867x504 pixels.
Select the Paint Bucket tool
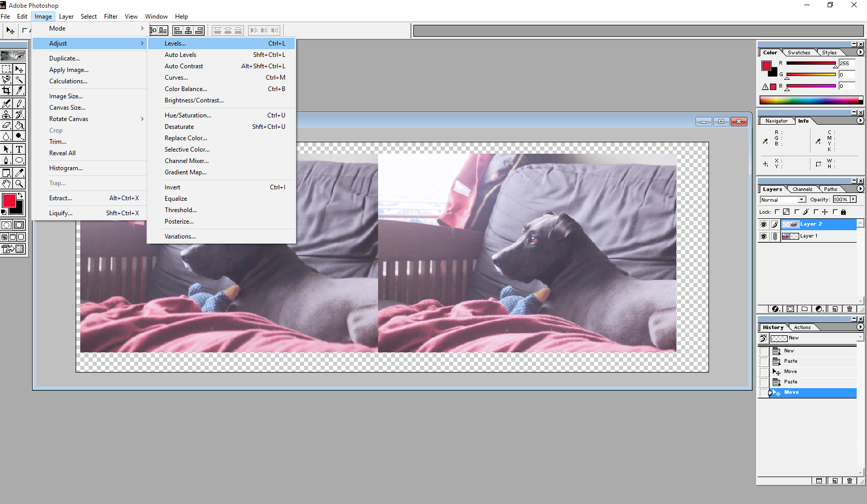(19, 125)
